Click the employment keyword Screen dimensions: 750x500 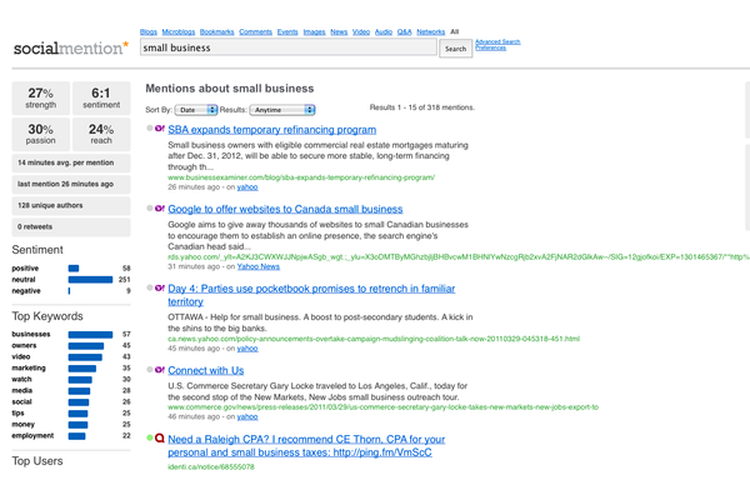pos(33,435)
